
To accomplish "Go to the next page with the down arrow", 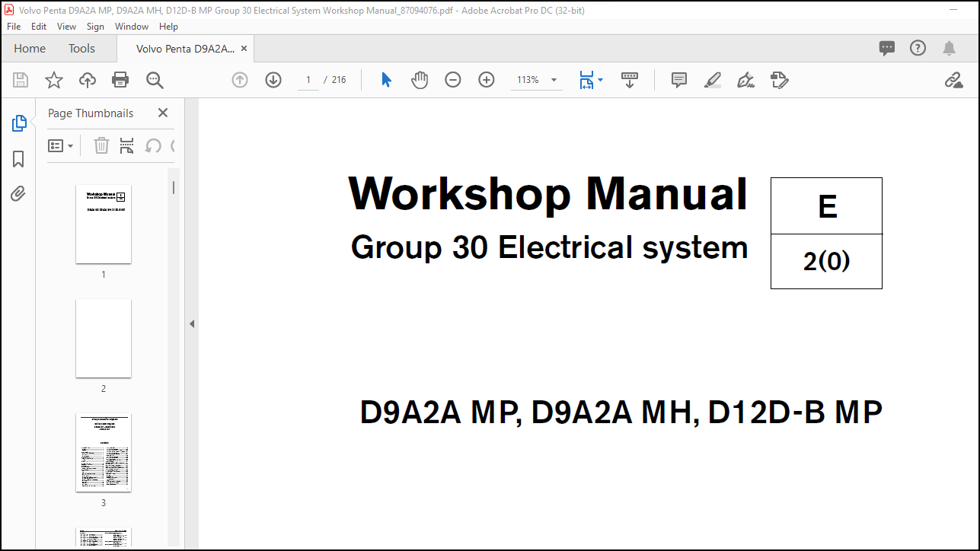I will (x=273, y=80).
